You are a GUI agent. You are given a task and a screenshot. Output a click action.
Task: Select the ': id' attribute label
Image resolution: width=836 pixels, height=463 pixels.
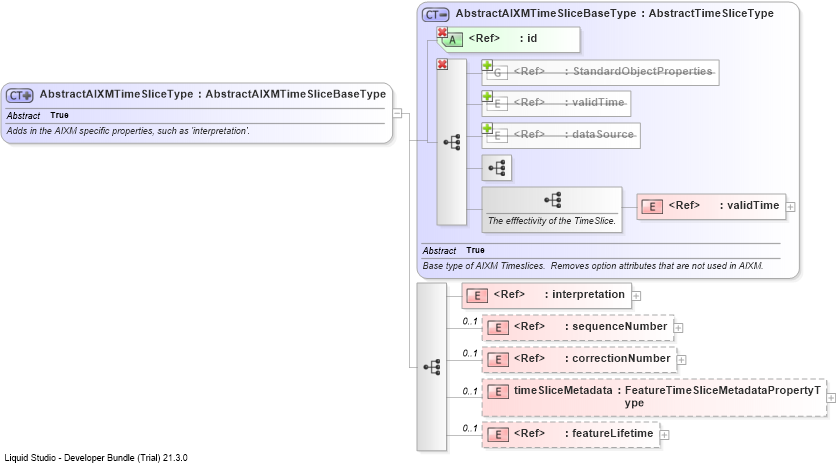528,38
